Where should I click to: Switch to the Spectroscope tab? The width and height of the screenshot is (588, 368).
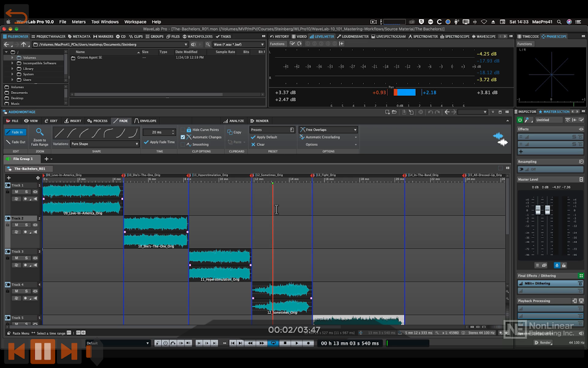[x=455, y=36]
